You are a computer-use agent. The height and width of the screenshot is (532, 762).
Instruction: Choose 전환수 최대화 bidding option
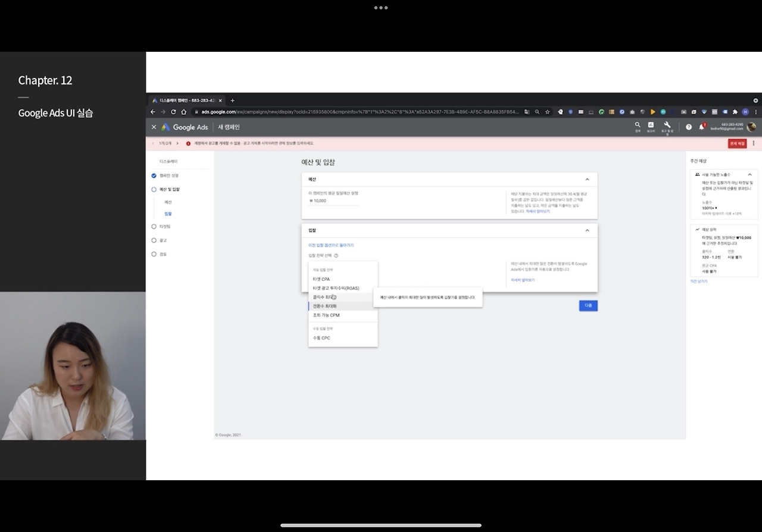[x=343, y=306]
